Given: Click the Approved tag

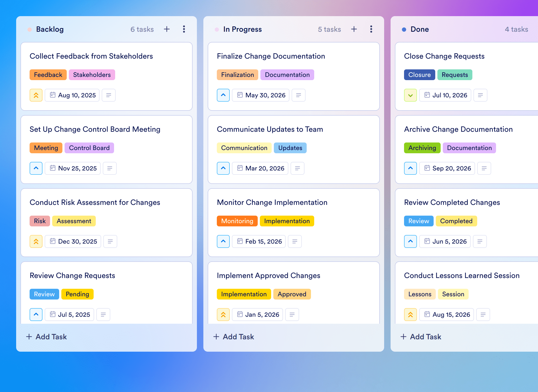Looking at the screenshot, I should 292,294.
